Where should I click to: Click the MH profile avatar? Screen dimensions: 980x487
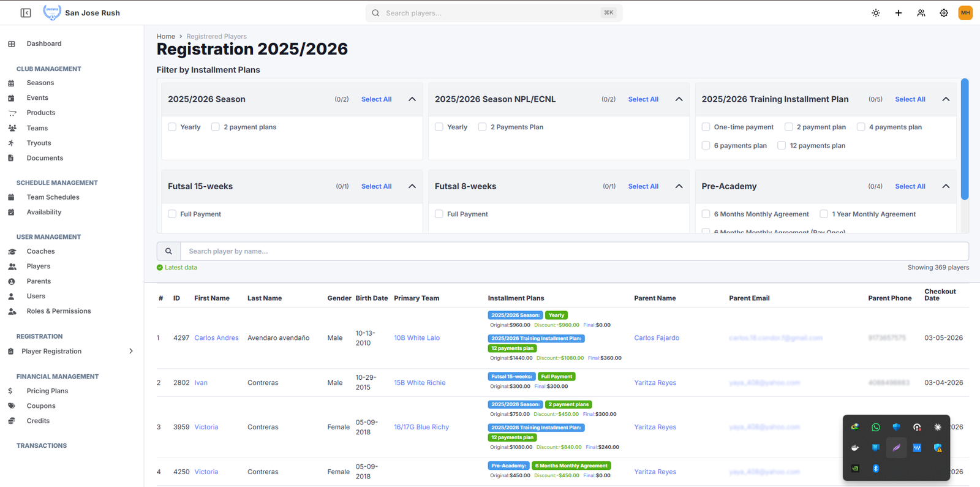(965, 13)
